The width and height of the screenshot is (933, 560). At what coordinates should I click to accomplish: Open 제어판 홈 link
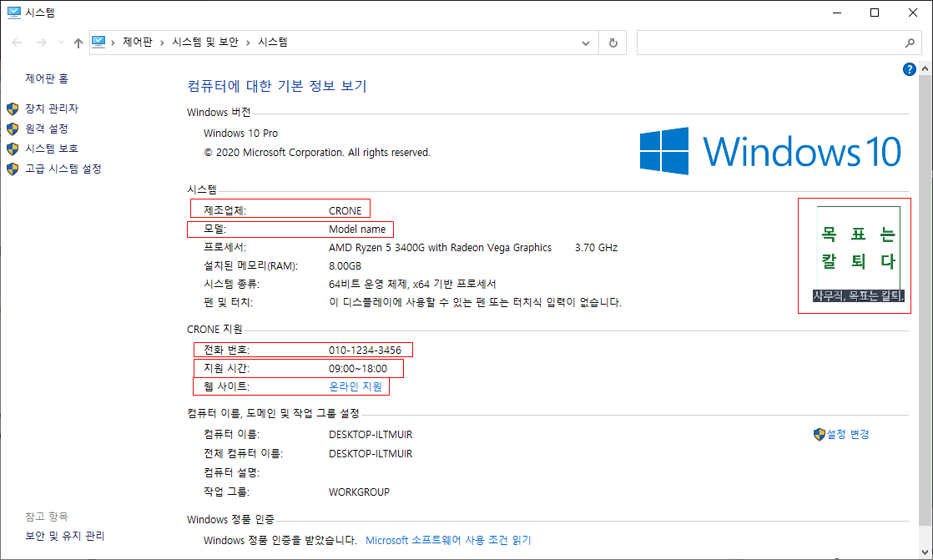click(47, 78)
